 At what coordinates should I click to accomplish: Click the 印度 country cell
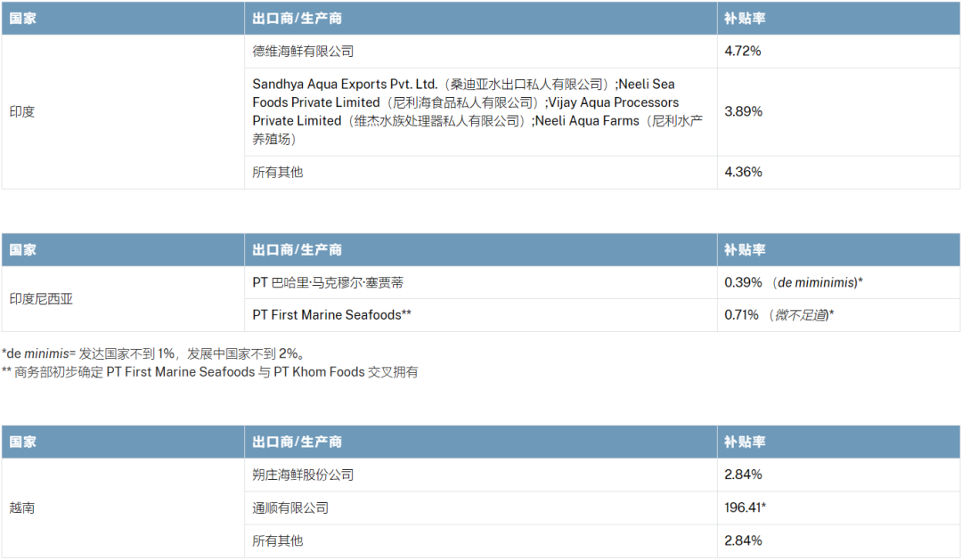pos(22,111)
